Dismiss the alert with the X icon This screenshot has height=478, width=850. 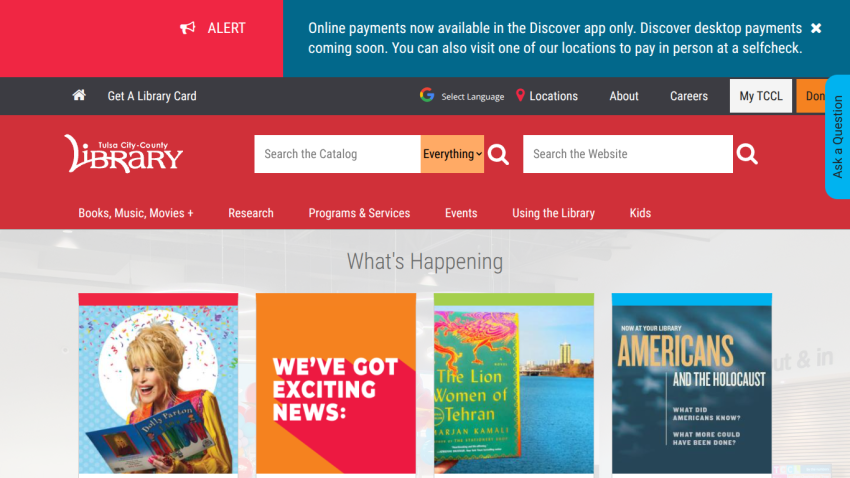(x=816, y=28)
